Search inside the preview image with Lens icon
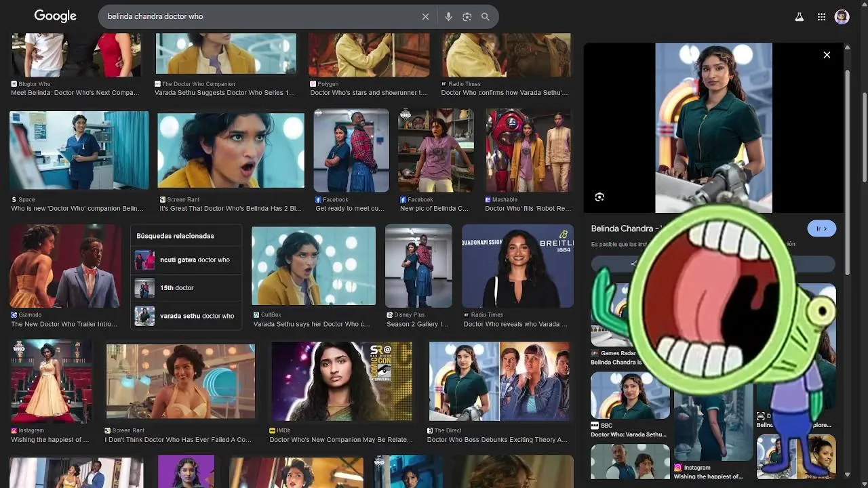Image resolution: width=868 pixels, height=488 pixels. click(x=599, y=197)
